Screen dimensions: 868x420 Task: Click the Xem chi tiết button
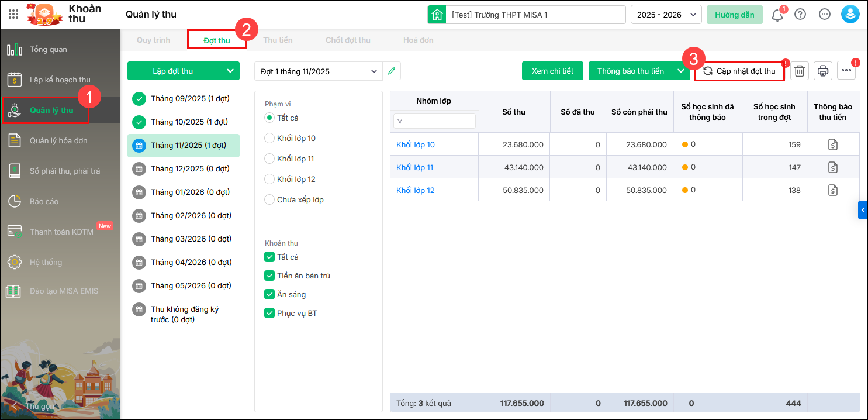point(552,71)
